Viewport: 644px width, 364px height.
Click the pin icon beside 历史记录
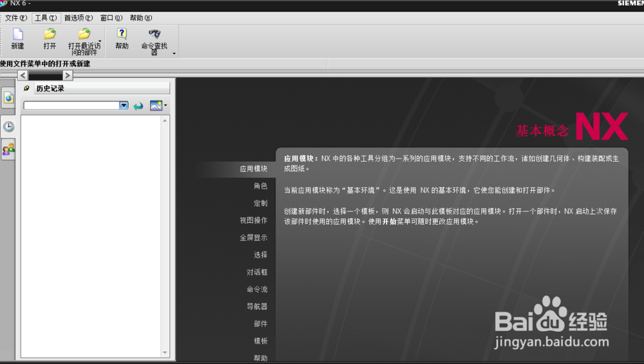(26, 88)
